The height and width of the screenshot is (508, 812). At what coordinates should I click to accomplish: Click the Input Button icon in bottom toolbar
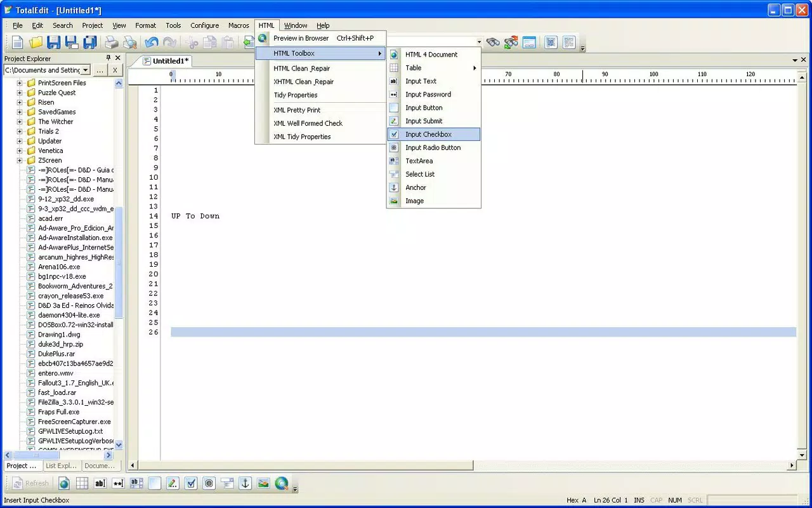pyautogui.click(x=154, y=483)
